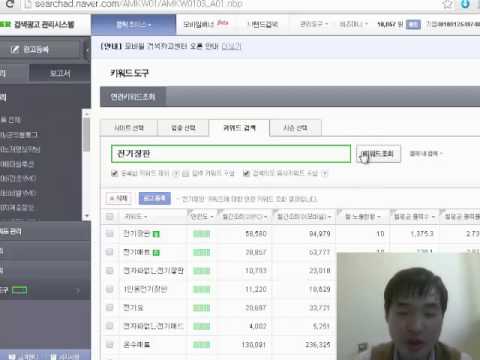Switch to the 업종 선택 tab
This screenshot has height=360, width=480.
(x=183, y=128)
